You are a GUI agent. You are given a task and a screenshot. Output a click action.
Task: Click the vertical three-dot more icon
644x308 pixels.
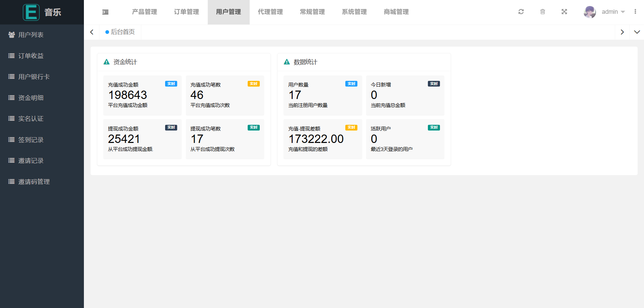coord(635,12)
